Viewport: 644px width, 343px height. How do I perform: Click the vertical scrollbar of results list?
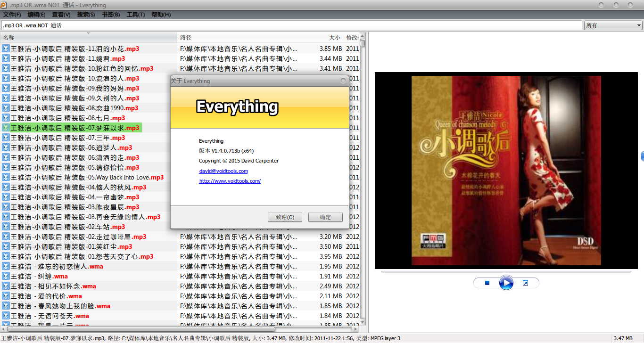point(363,179)
